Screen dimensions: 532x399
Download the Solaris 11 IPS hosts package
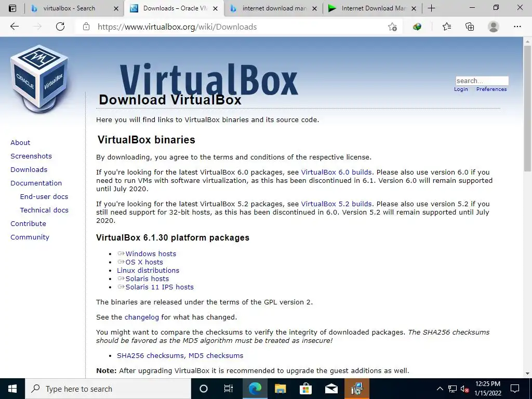pyautogui.click(x=159, y=287)
